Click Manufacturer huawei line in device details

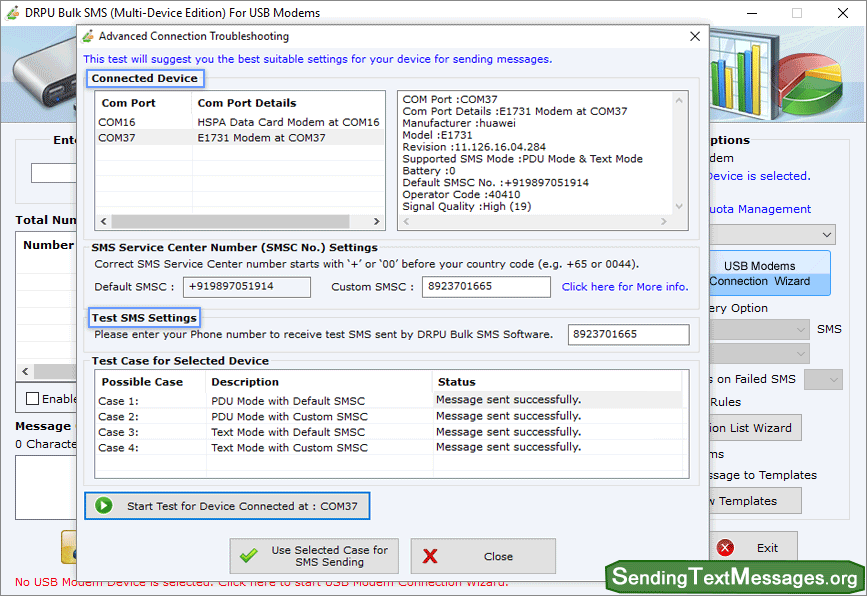click(459, 123)
